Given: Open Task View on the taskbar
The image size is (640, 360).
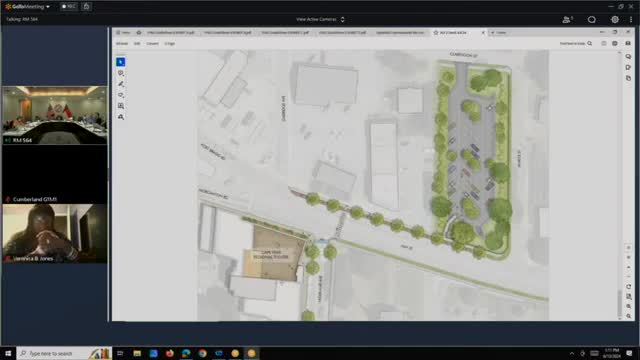Looking at the screenshot, I should click(120, 353).
